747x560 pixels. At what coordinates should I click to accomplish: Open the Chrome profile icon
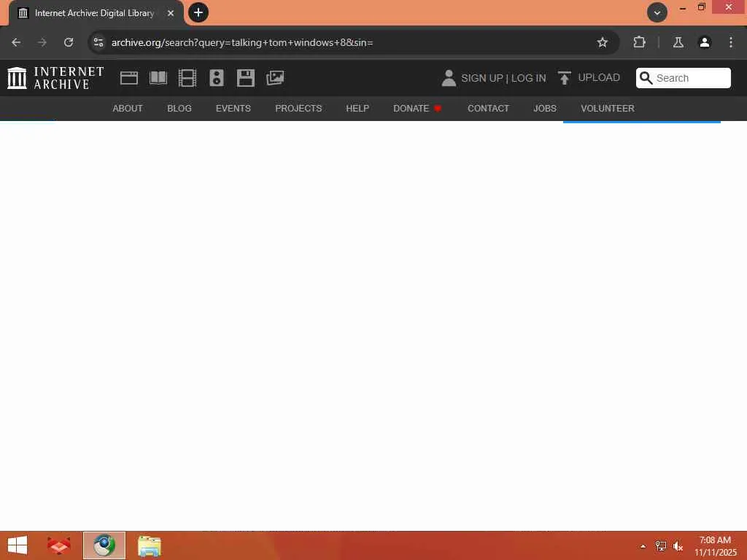(x=704, y=42)
